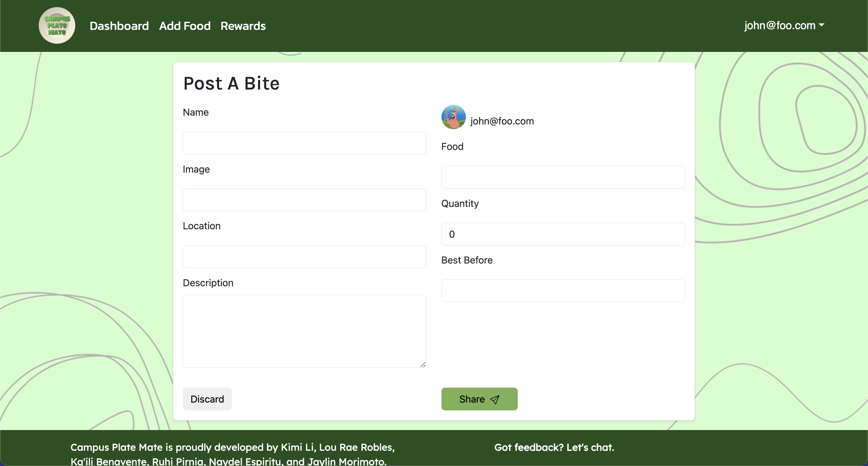Screen dimensions: 868x466
Task: Focus the Image input field
Action: [x=304, y=200]
